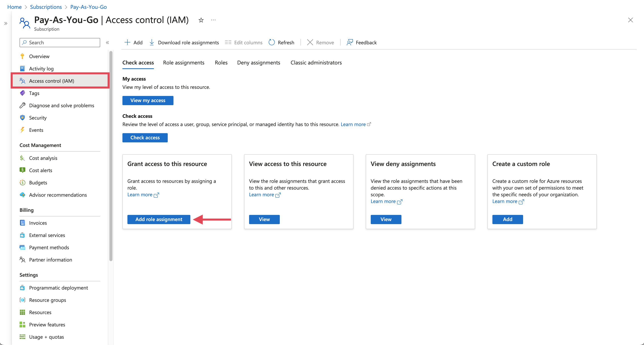The image size is (644, 345).
Task: Click the Invoices icon
Action: [x=23, y=222]
